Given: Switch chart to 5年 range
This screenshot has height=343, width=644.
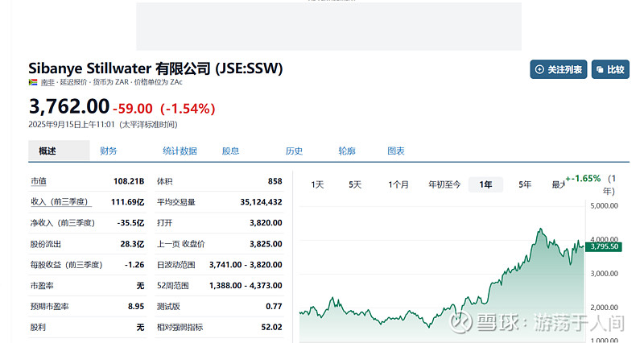Looking at the screenshot, I should click(x=525, y=185).
